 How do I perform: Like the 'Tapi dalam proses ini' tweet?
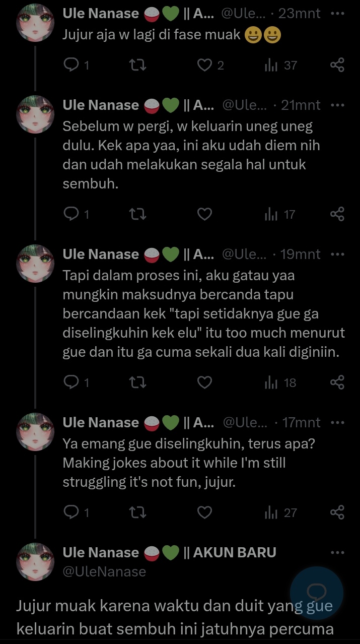(204, 383)
